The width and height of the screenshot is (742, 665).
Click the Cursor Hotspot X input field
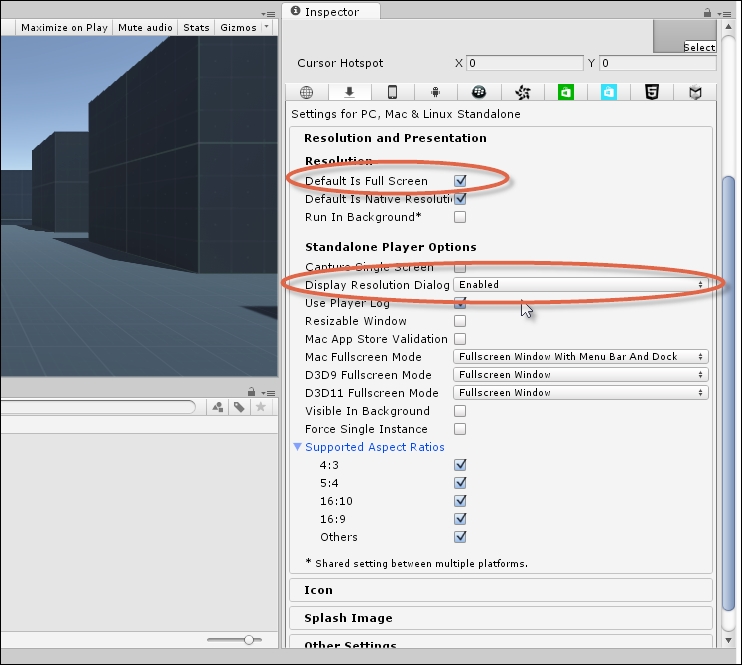(x=523, y=63)
